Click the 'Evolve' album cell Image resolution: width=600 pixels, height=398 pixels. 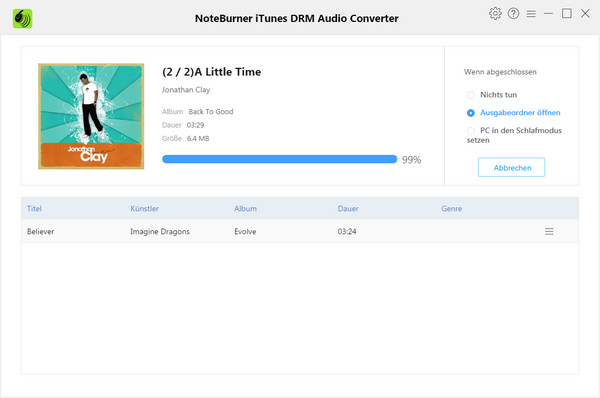pyautogui.click(x=245, y=231)
